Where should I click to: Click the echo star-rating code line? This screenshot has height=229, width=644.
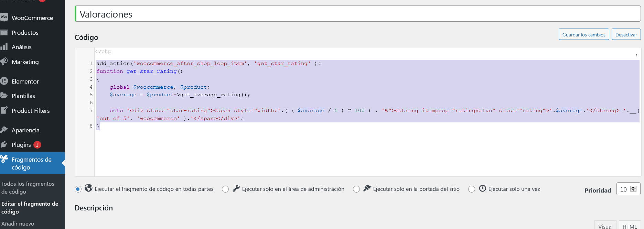coord(368,115)
